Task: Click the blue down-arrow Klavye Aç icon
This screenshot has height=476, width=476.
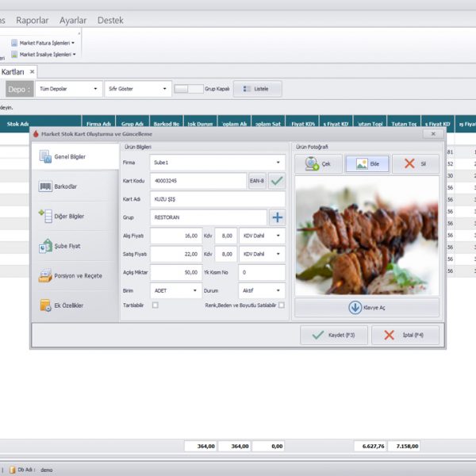Action: (355, 308)
